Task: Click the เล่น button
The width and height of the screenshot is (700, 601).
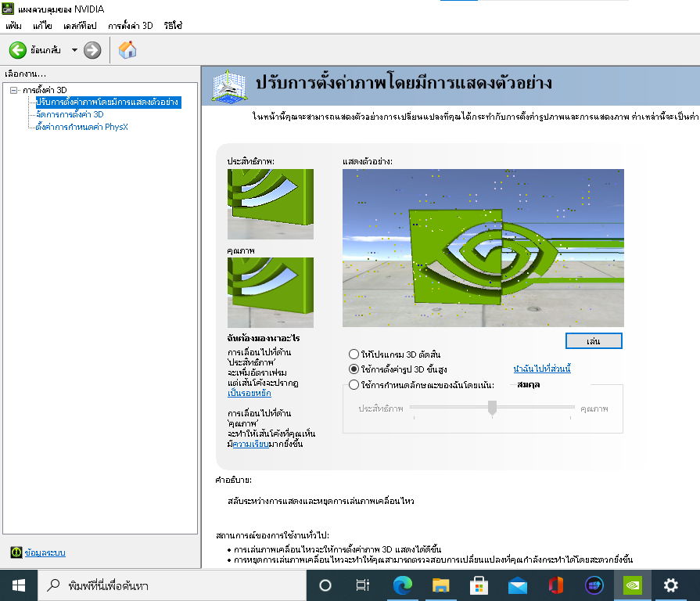Action: [x=594, y=341]
